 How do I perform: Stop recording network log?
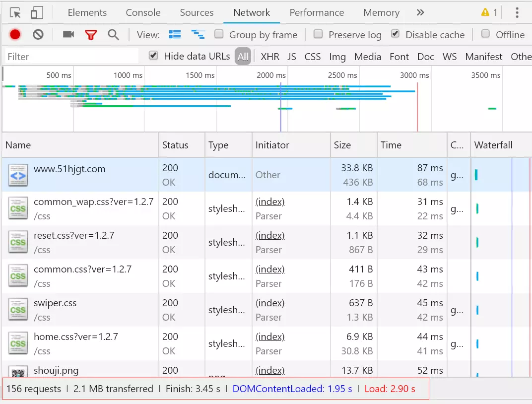pos(15,34)
